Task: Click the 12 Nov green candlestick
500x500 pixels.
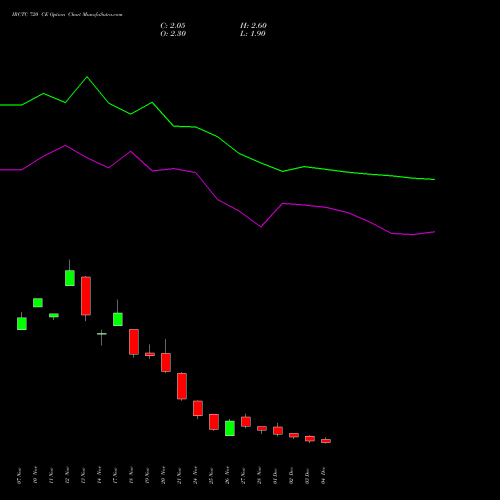Action: click(70, 278)
